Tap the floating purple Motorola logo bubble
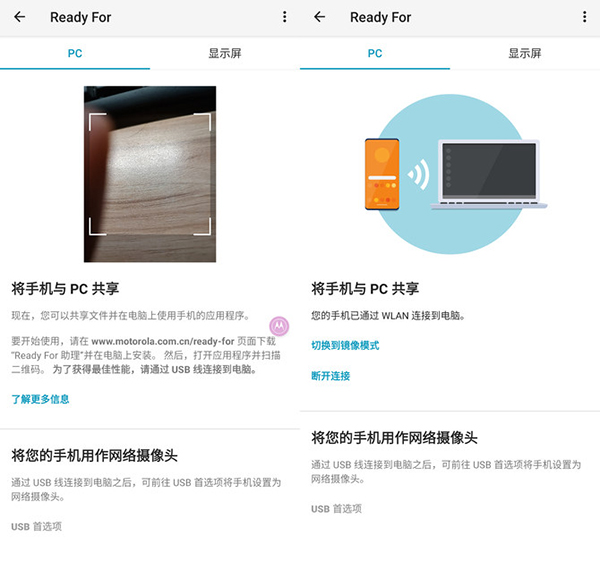 [279, 326]
